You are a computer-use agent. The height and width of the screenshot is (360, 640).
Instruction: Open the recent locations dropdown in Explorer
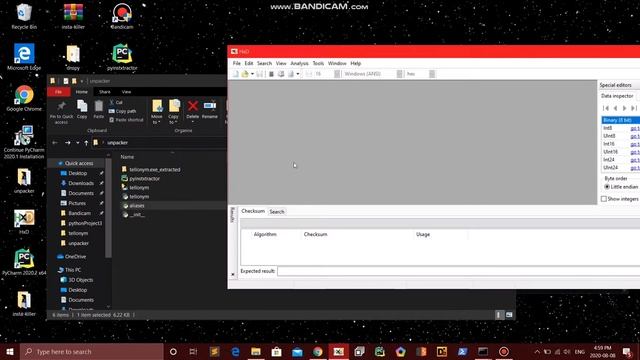[x=78, y=142]
